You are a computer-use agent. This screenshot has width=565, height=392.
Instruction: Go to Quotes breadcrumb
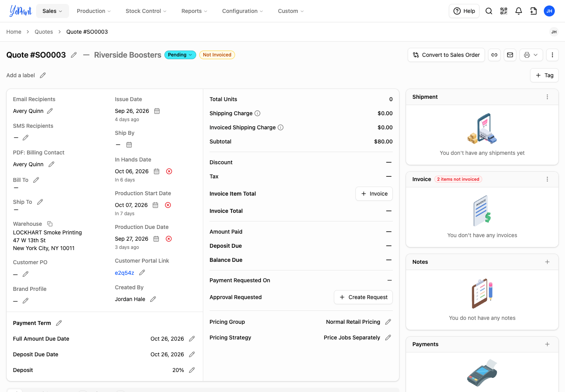[44, 32]
